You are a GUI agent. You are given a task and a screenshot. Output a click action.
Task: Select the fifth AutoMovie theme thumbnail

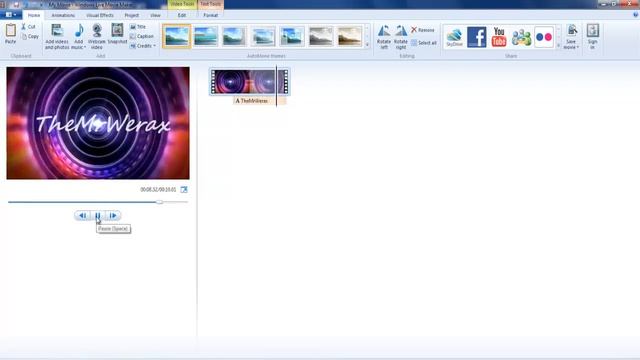[292, 36]
